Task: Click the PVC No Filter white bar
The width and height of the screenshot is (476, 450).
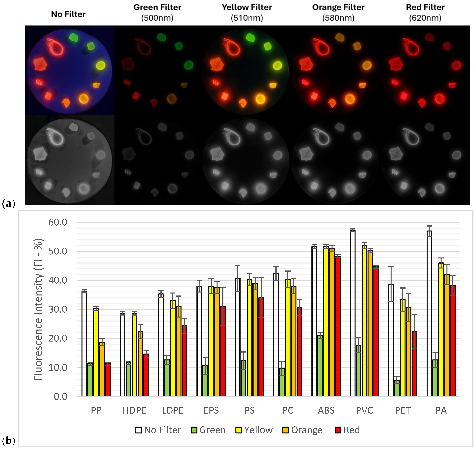Action: (353, 313)
